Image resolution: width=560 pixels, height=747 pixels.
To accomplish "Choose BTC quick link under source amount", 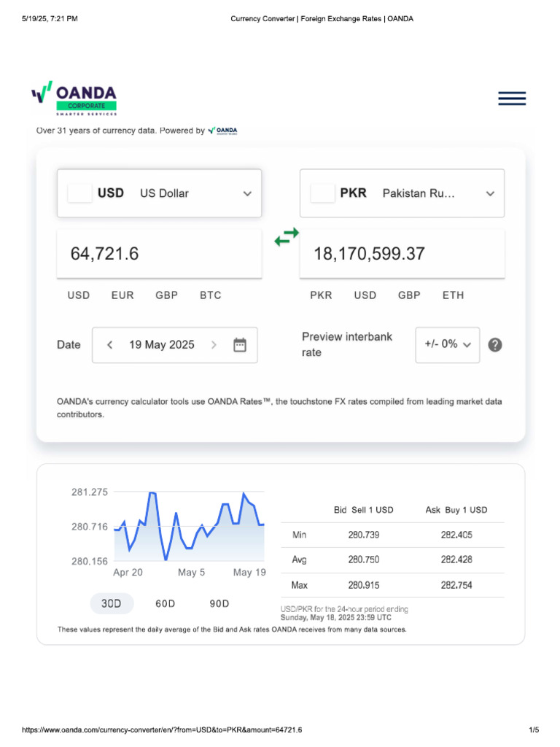I will coord(211,295).
